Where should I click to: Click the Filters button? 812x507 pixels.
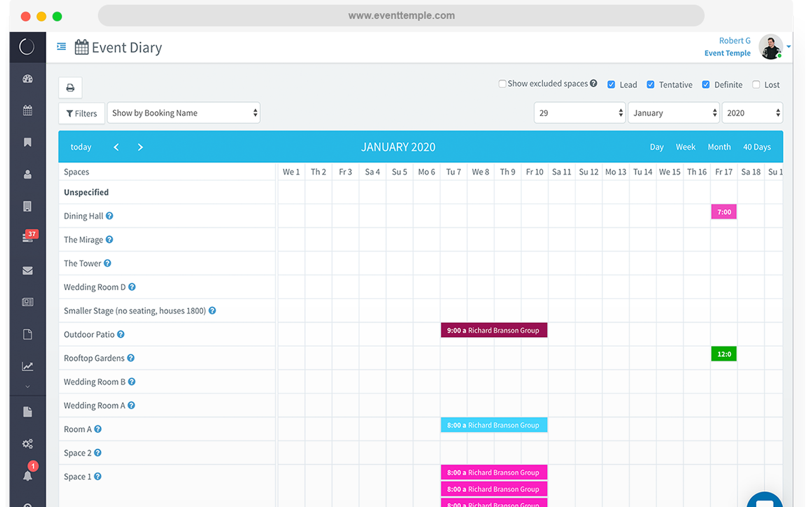click(x=82, y=113)
